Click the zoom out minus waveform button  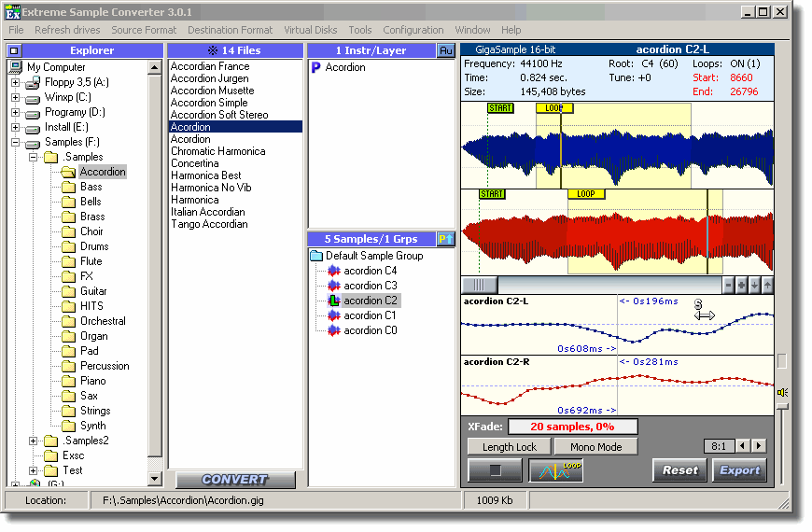pos(729,286)
